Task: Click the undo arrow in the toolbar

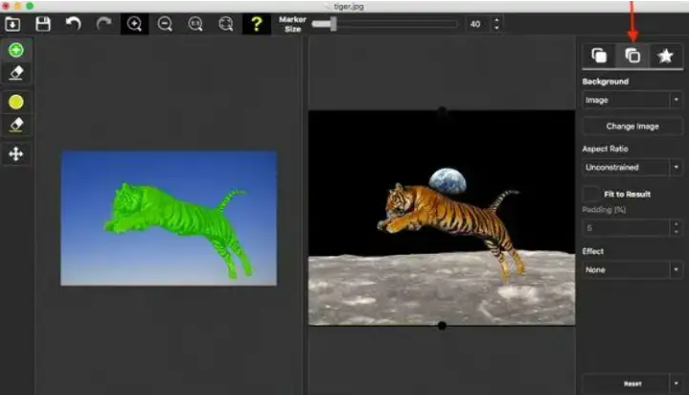Action: pos(73,24)
